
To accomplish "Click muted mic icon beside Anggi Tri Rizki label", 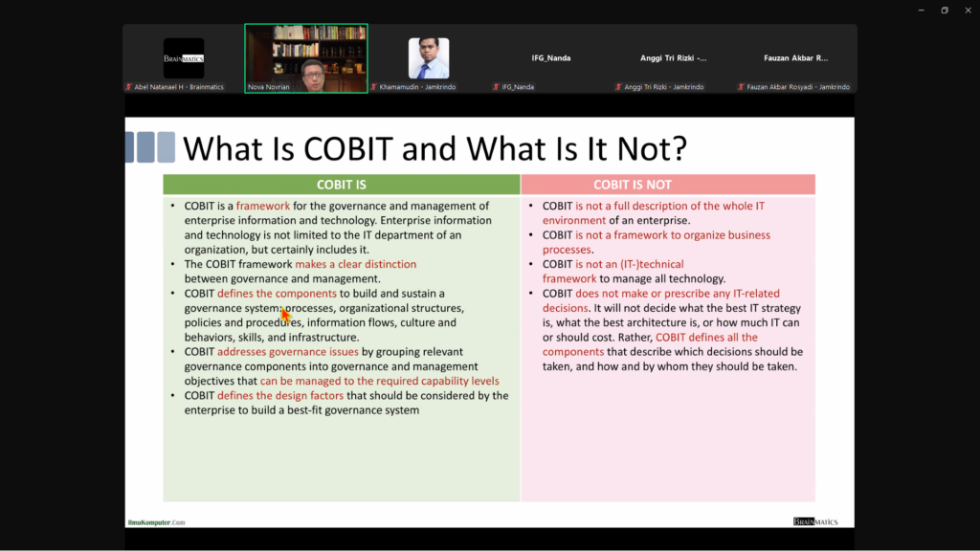I will 618,87.
